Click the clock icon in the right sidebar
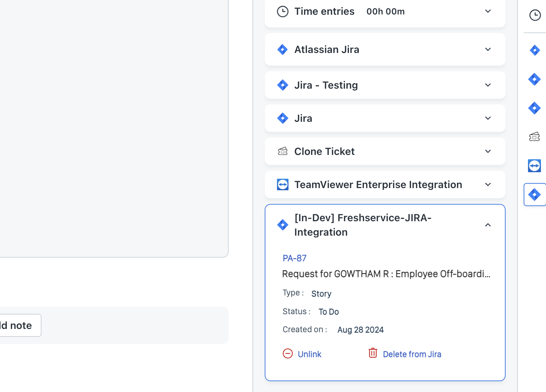The image size is (546, 392). pos(535,15)
